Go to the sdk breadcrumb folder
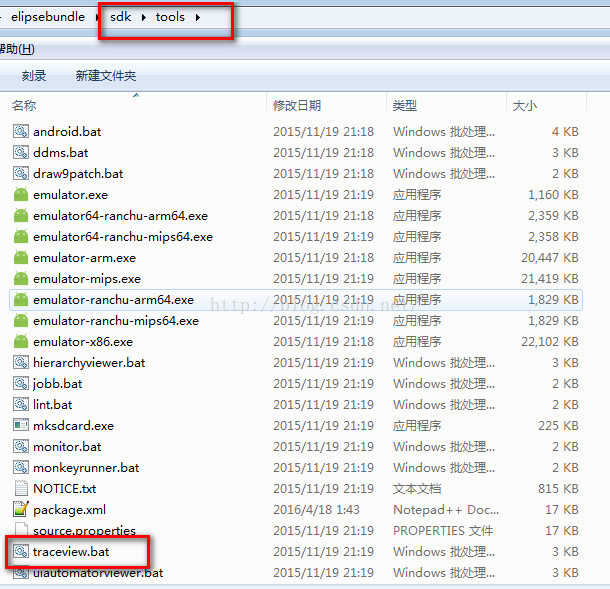This screenshot has height=589, width=610. click(x=121, y=17)
